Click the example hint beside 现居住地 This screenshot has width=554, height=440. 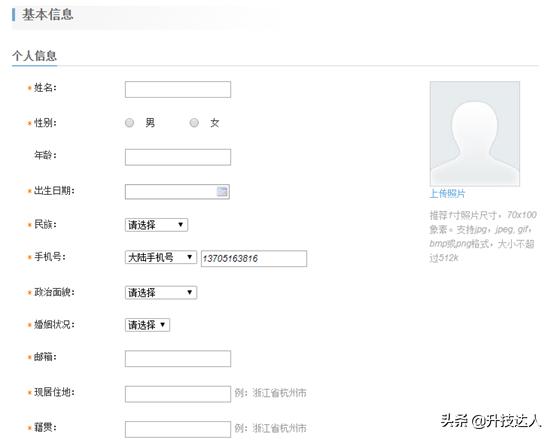pos(270,393)
